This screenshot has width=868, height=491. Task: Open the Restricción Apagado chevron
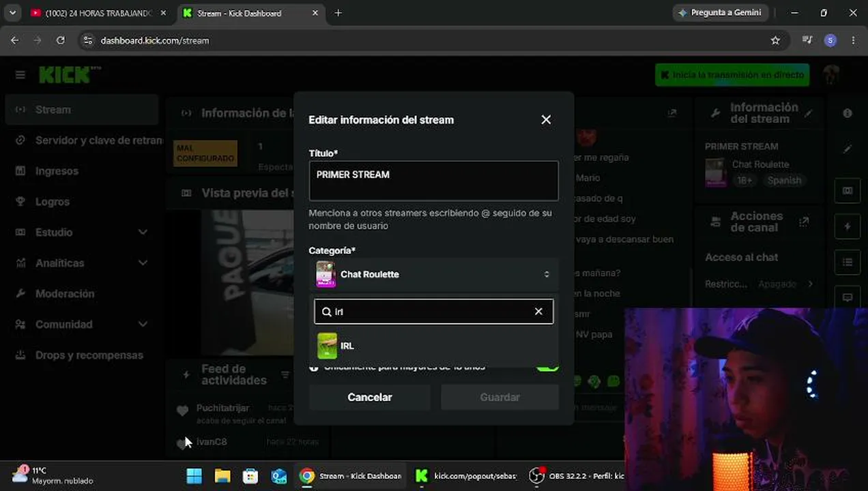pyautogui.click(x=811, y=284)
